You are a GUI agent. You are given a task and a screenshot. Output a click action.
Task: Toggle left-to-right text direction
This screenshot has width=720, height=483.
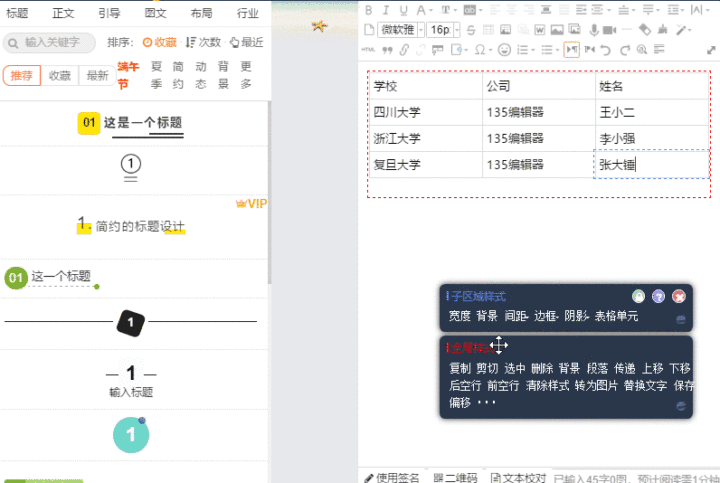coord(572,49)
